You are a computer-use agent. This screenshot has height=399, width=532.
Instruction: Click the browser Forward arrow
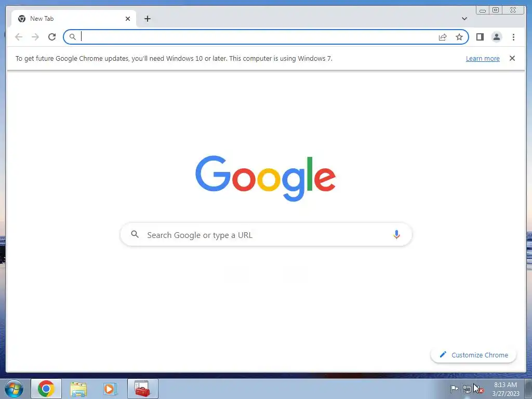35,37
